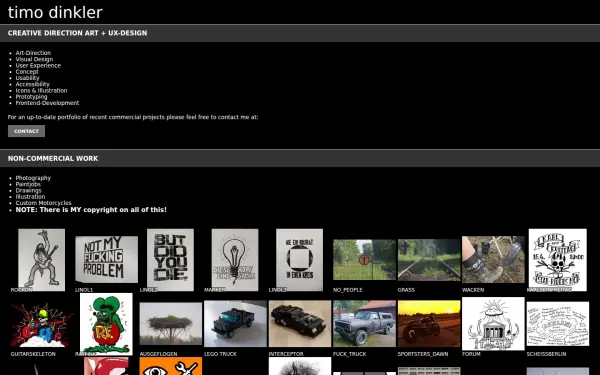Open the 'But Did You Die' LINOL2 thumbnail

click(170, 260)
